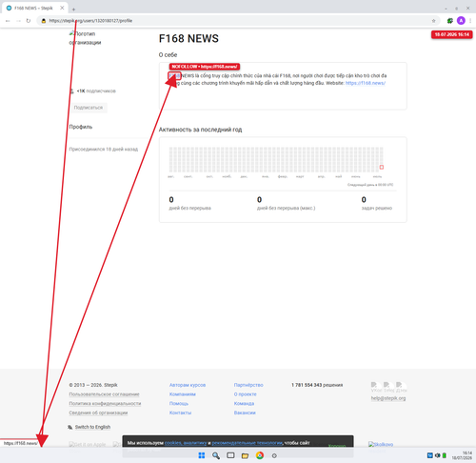Image resolution: width=476 pixels, height=463 pixels.
Task: Click the language icon beside 'Switch to English'
Action: tap(70, 428)
